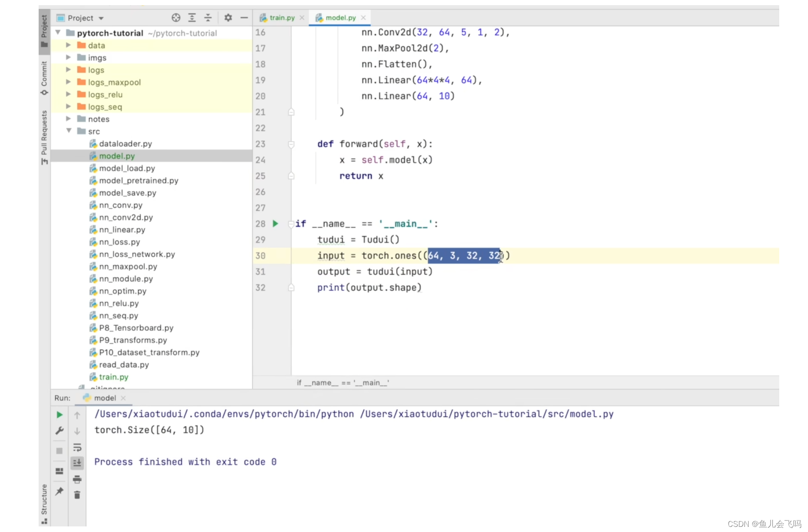The height and width of the screenshot is (532, 808).
Task: Open Project panel settings gear
Action: [228, 18]
